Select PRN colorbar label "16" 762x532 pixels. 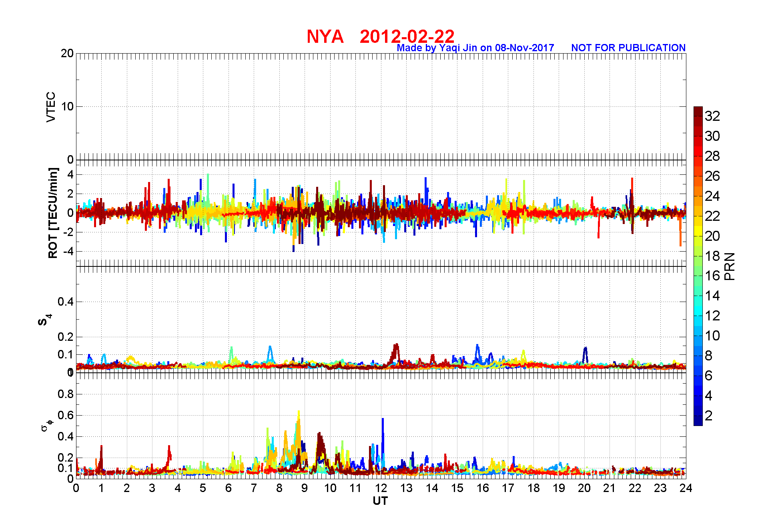(712, 276)
